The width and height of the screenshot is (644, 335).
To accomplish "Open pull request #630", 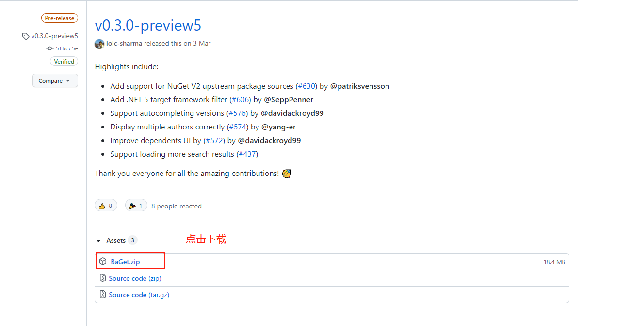I will pos(306,86).
